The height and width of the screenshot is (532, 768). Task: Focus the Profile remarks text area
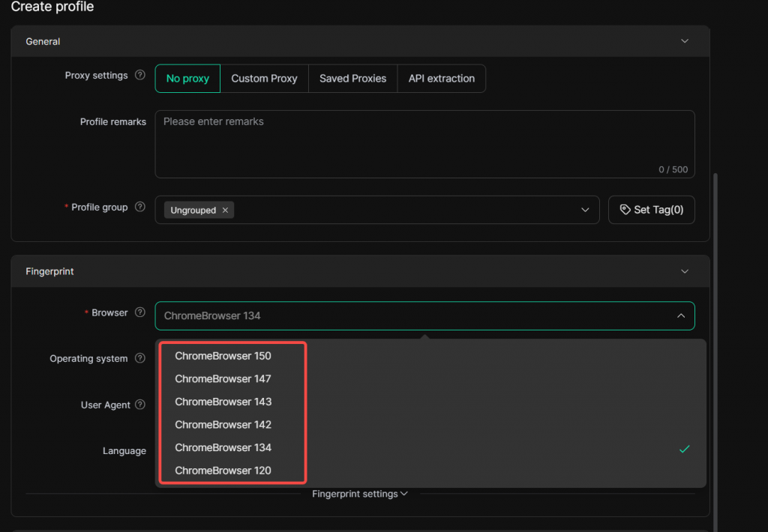tap(424, 144)
